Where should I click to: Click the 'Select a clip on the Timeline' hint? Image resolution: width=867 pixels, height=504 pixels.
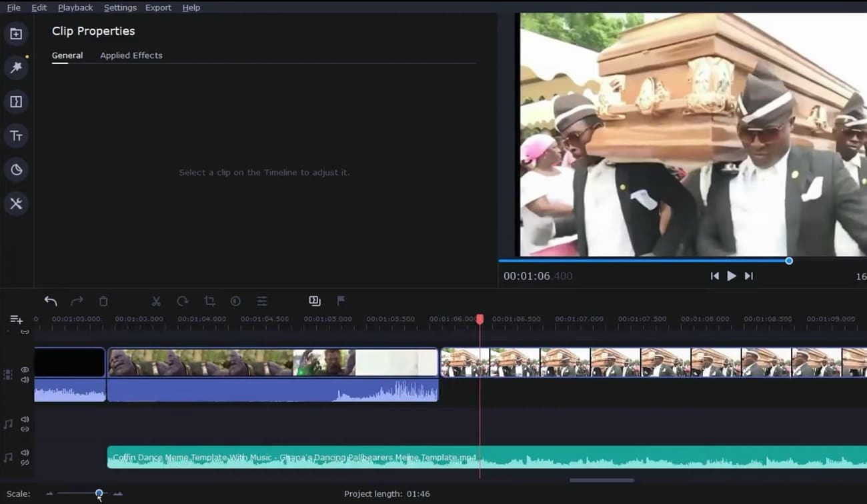[x=264, y=173]
